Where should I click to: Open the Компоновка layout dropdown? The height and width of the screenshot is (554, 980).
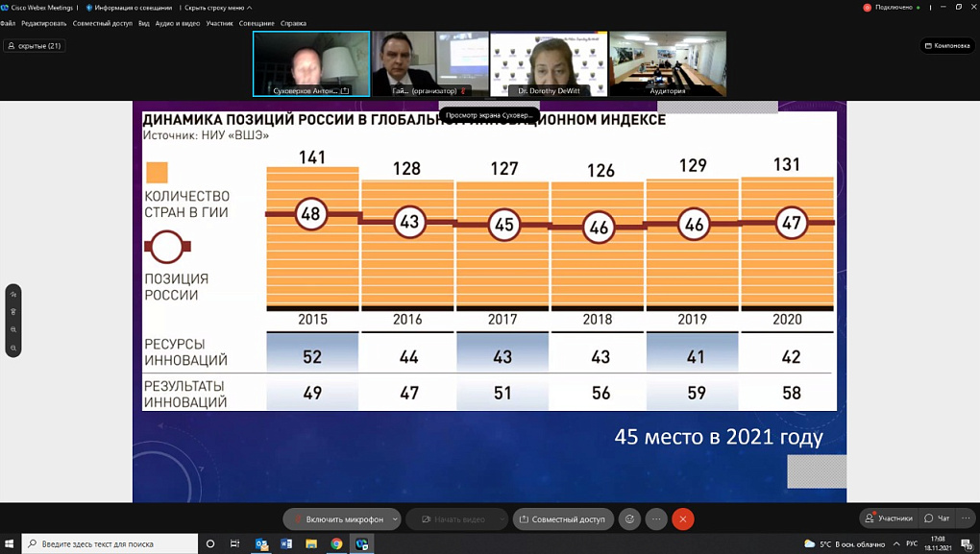coord(947,45)
